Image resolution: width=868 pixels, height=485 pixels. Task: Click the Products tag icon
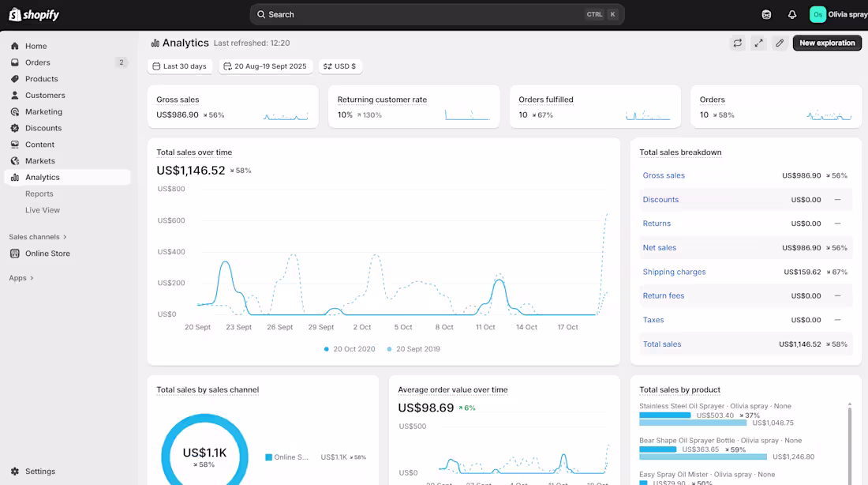click(x=15, y=79)
